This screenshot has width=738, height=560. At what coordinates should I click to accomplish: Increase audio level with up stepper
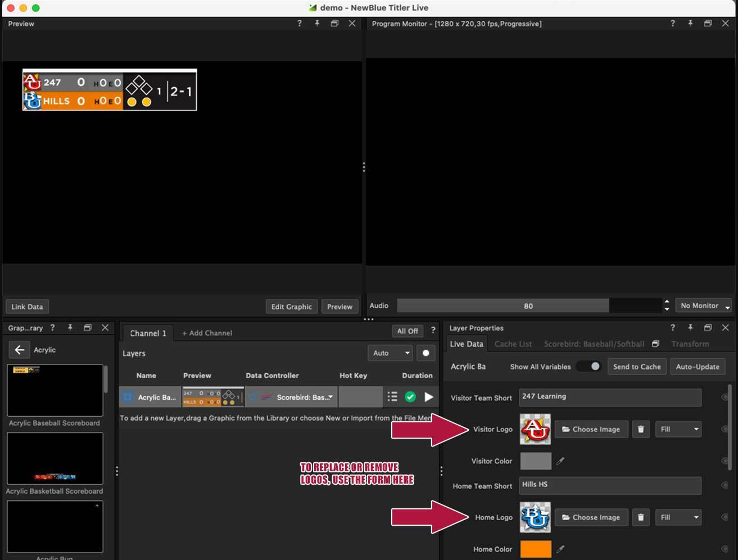click(667, 302)
